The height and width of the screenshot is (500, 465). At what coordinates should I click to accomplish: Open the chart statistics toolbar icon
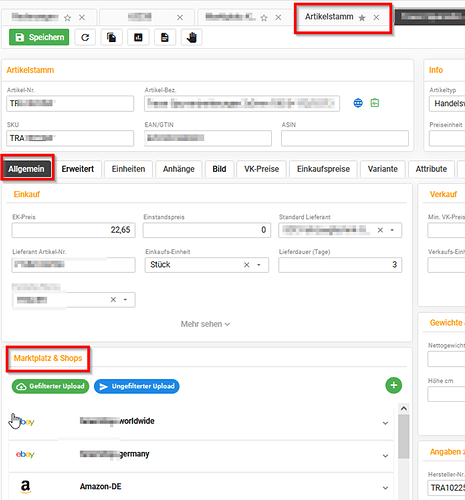tap(138, 37)
